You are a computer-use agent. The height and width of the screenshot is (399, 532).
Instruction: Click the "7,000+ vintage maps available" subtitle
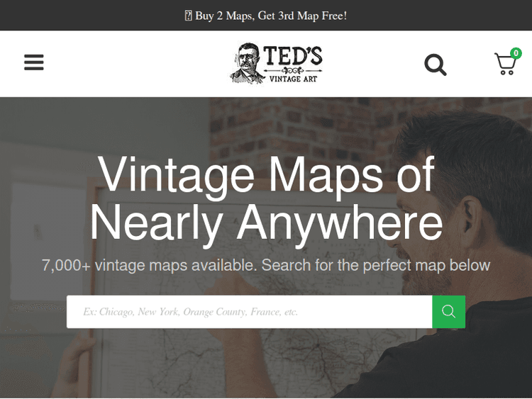149,265
